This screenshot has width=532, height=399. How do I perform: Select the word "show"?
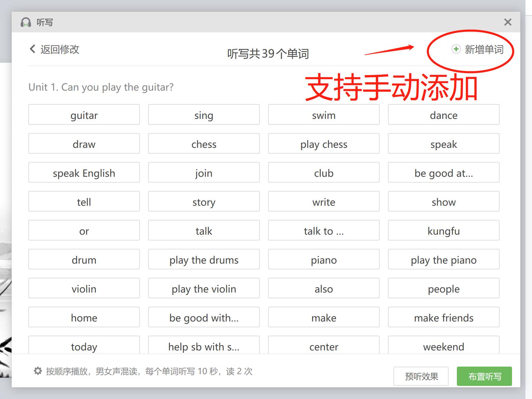(x=444, y=201)
